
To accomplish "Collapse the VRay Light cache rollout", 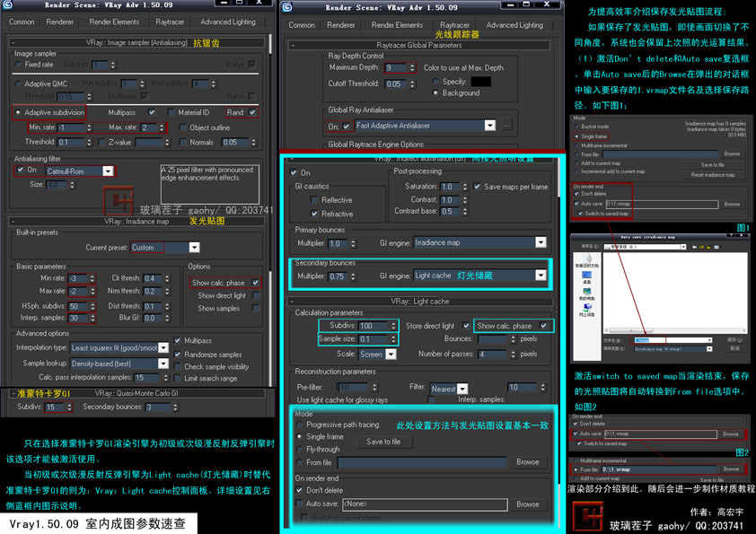I will pos(419,302).
